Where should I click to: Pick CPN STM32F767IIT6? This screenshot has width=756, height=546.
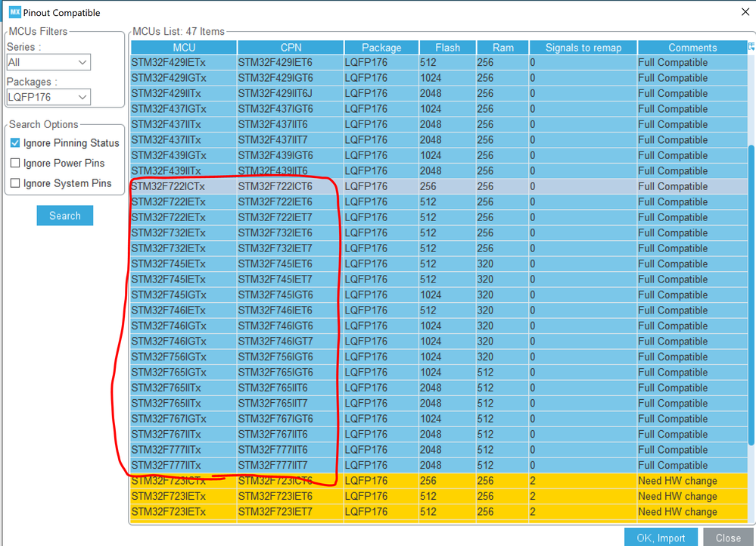point(291,434)
